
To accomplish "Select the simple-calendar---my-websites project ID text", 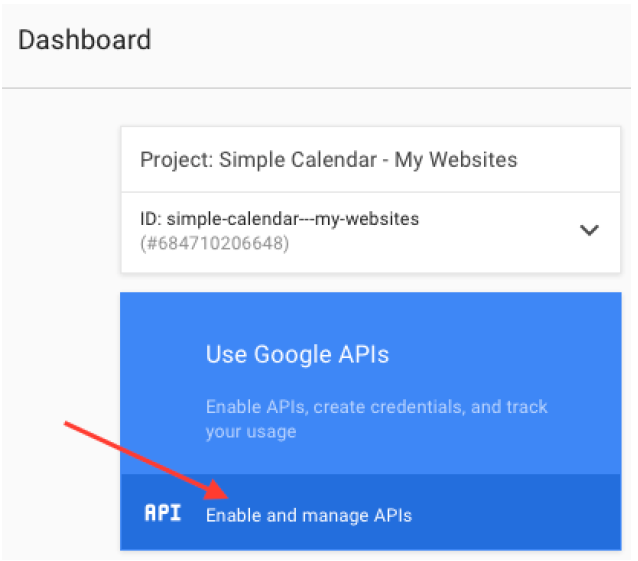I will 293,219.
